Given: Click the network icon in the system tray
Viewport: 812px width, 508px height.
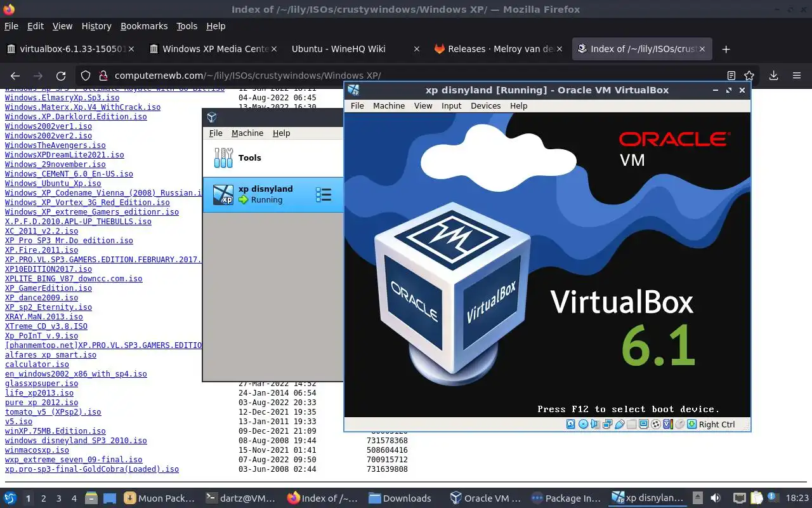Looking at the screenshot, I should tap(739, 498).
